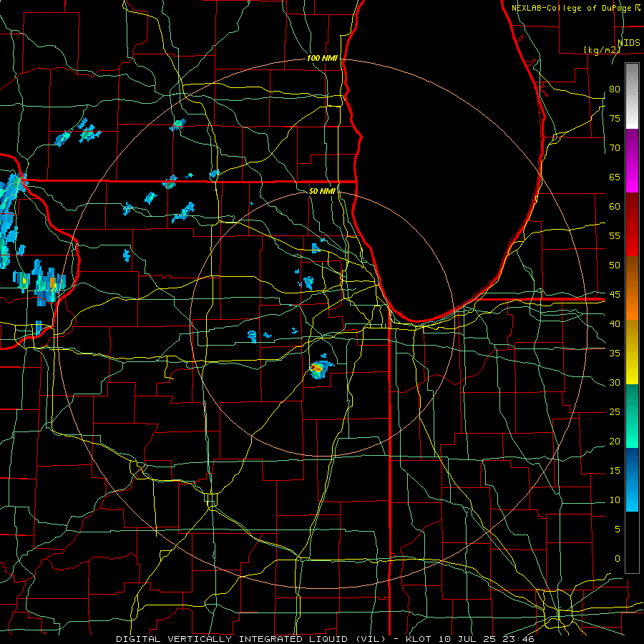Image resolution: width=644 pixels, height=644 pixels.
Task: Click the 60 value on the legend
Action: click(x=615, y=207)
